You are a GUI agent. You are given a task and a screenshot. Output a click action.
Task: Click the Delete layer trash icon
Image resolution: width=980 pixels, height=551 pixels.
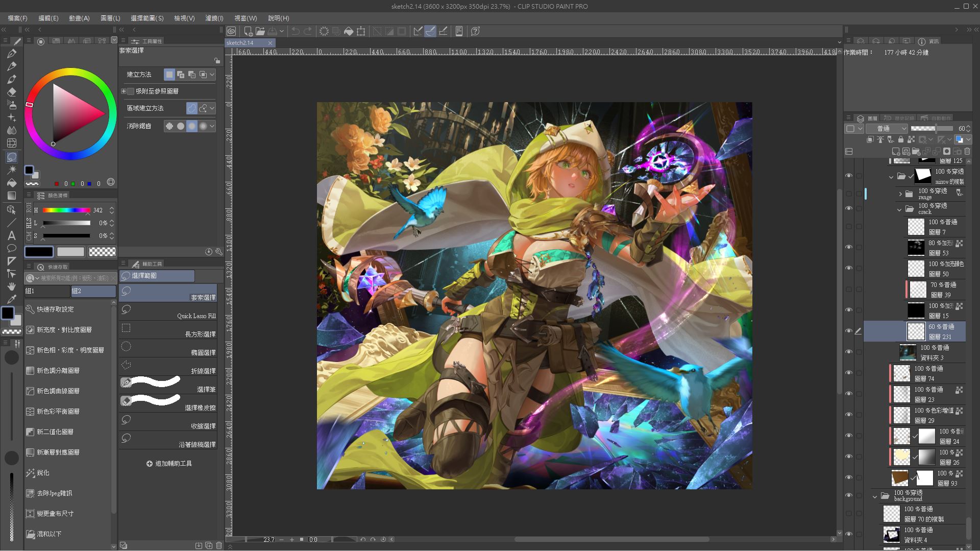coord(967,151)
